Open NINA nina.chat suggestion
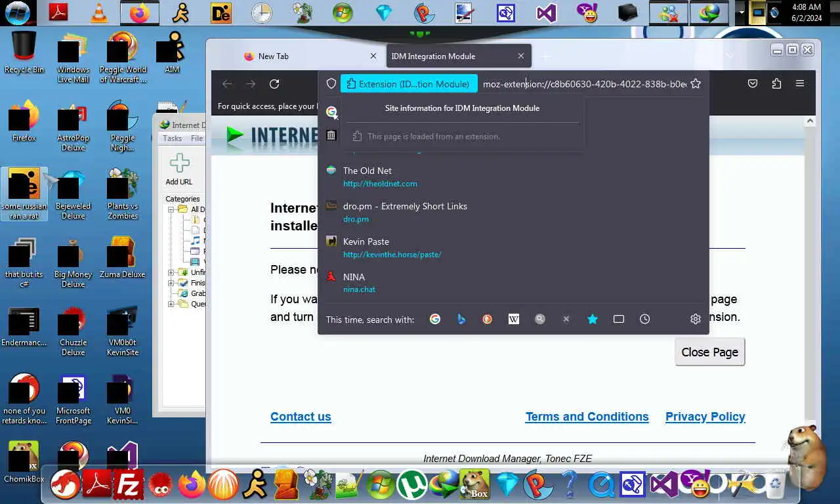Image resolution: width=840 pixels, height=504 pixels. tap(513, 283)
